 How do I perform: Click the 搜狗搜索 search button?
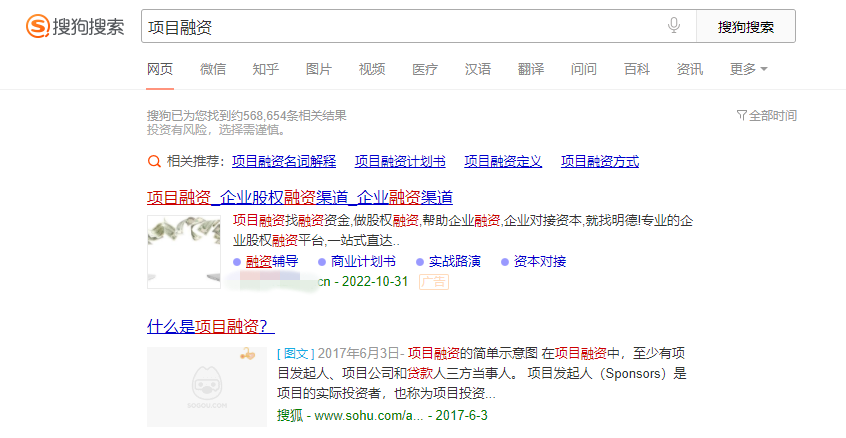click(x=746, y=26)
